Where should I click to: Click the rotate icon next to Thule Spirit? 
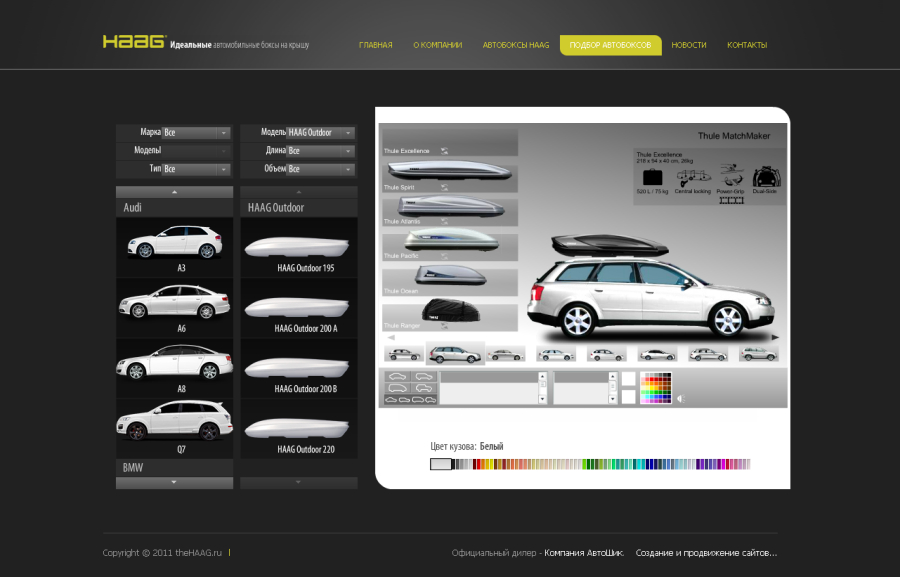pos(444,187)
